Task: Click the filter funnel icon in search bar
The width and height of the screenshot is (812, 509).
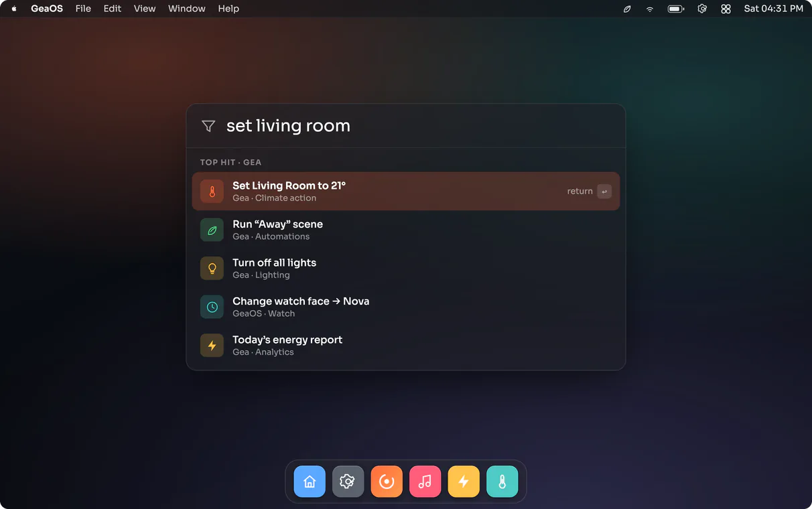Action: click(x=208, y=126)
